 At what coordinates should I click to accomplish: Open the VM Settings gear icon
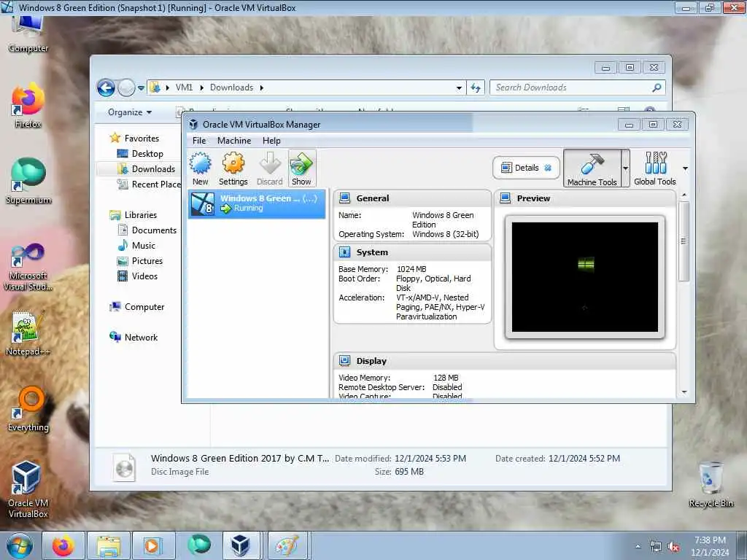233,168
